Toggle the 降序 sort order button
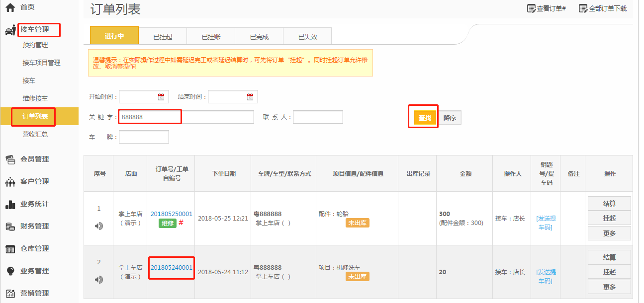Screen dimensions: 644x303 (x=450, y=118)
